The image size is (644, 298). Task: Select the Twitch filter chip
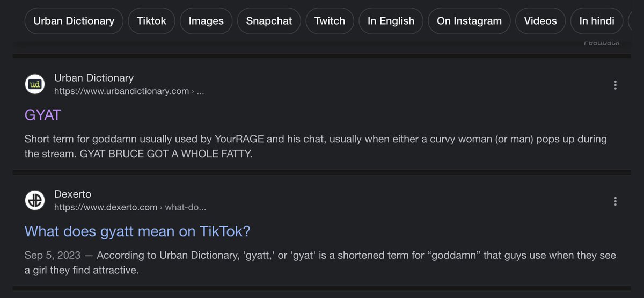pos(330,21)
